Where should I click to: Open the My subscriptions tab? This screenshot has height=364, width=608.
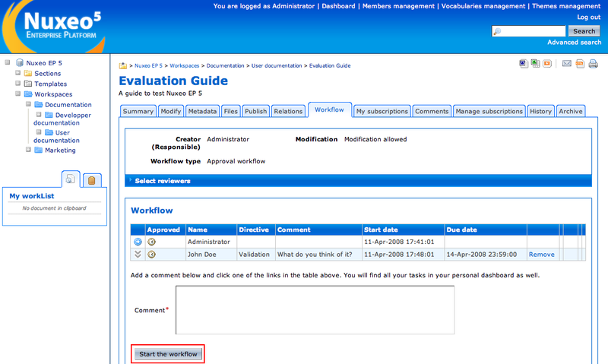pos(382,111)
